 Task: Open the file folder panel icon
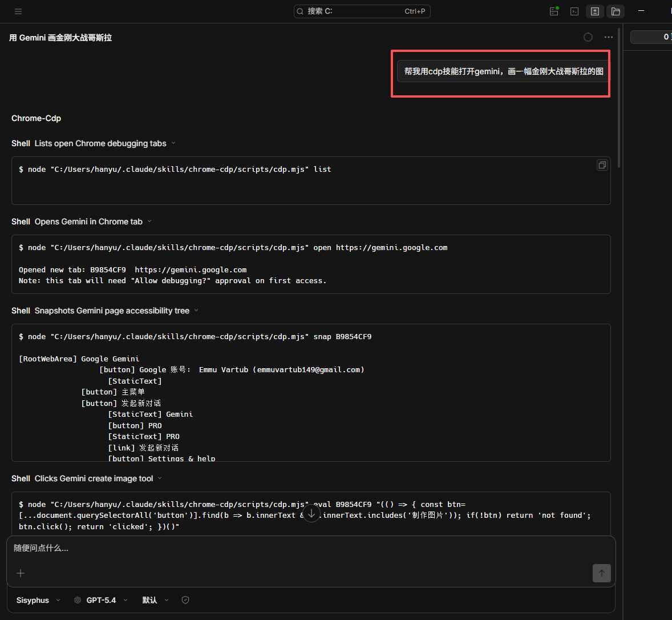616,11
